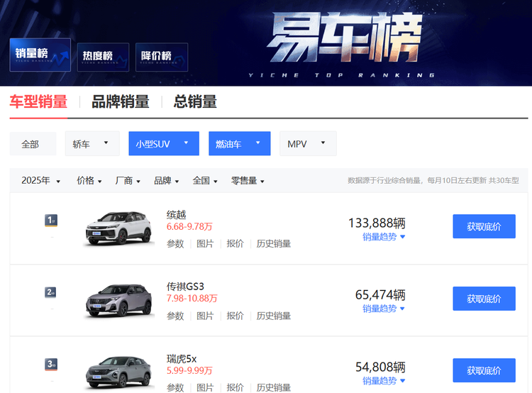Open the 缤越 car thumbnail image
The image size is (532, 393).
118,228
